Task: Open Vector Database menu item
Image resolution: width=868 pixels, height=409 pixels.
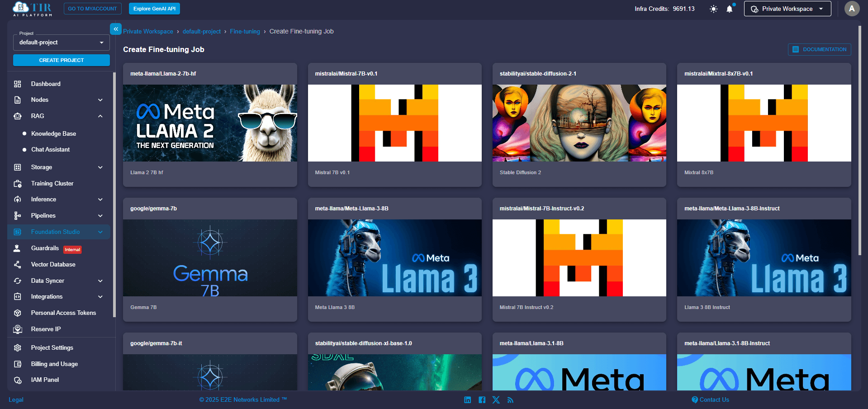Action: pos(53,265)
